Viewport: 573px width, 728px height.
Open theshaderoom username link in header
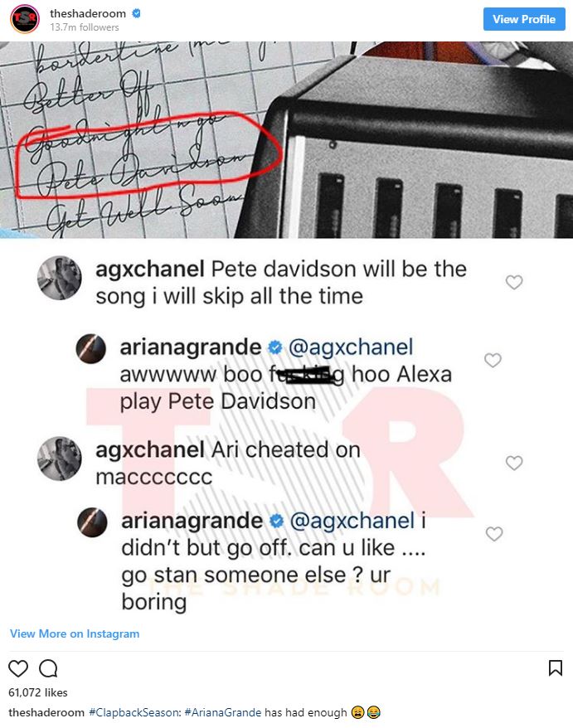pyautogui.click(x=88, y=13)
